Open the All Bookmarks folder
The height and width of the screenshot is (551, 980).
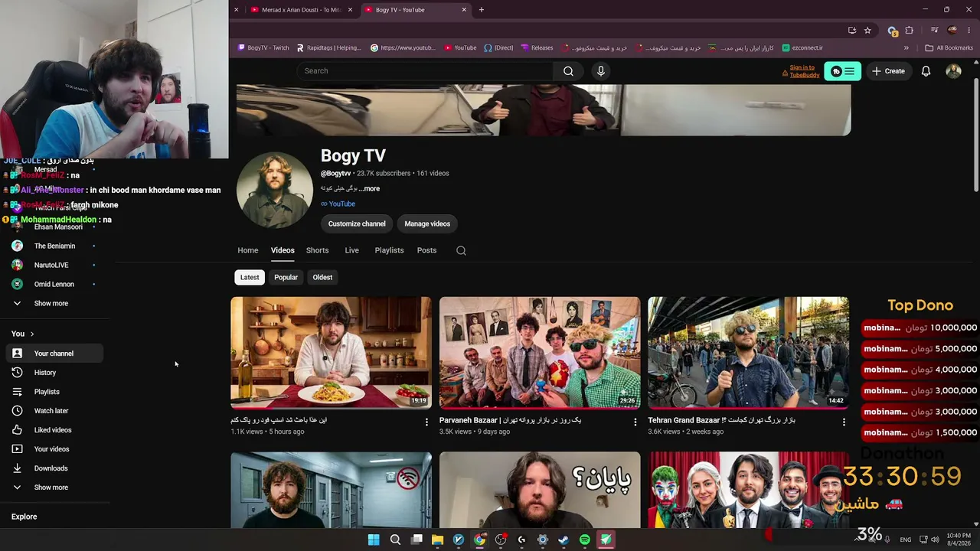pos(949,48)
